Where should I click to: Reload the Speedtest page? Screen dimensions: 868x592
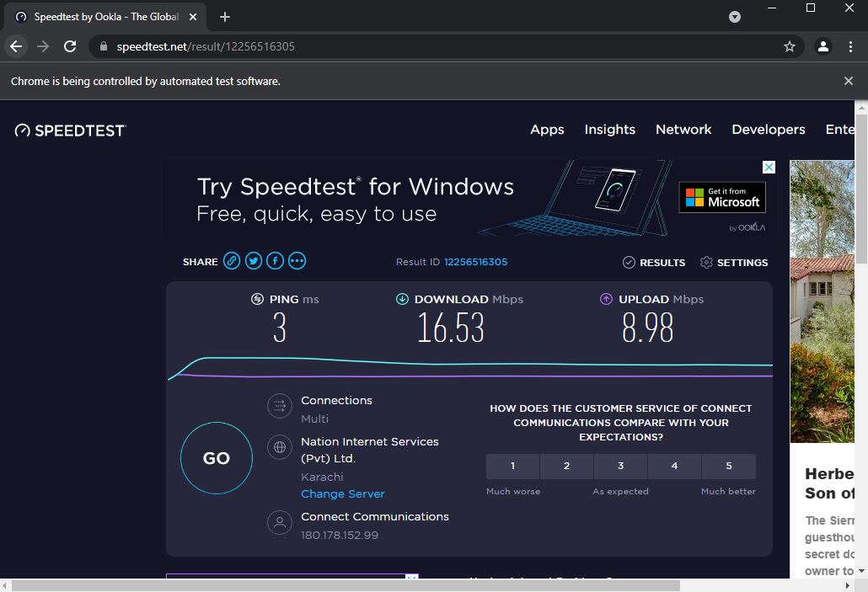[x=70, y=46]
